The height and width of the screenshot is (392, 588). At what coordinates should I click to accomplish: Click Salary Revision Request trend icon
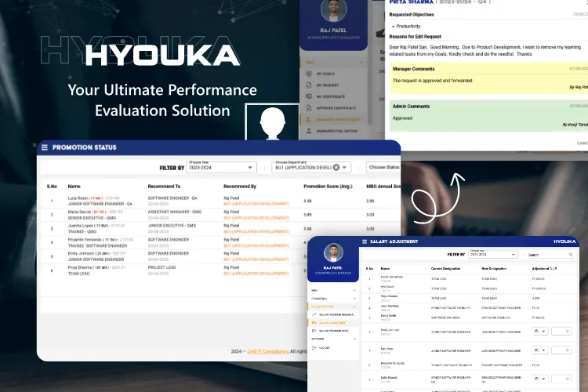pyautogui.click(x=314, y=314)
